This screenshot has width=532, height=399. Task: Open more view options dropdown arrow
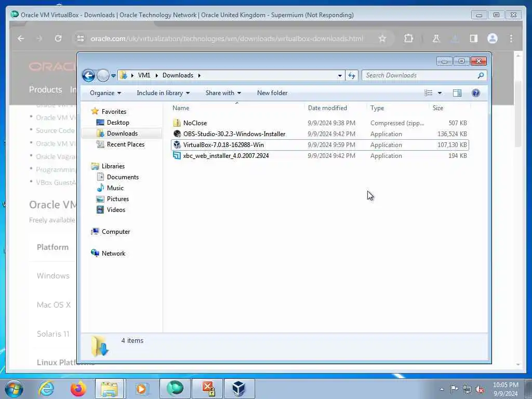click(440, 93)
